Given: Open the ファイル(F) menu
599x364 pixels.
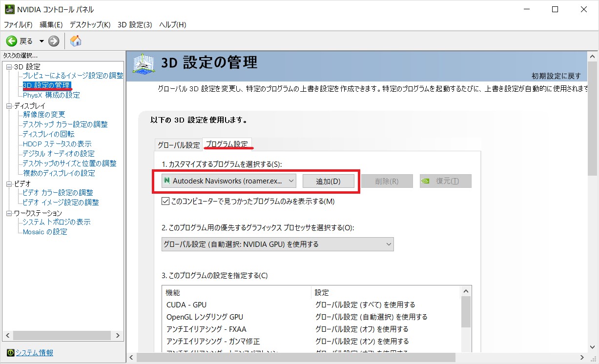Looking at the screenshot, I should 18,24.
